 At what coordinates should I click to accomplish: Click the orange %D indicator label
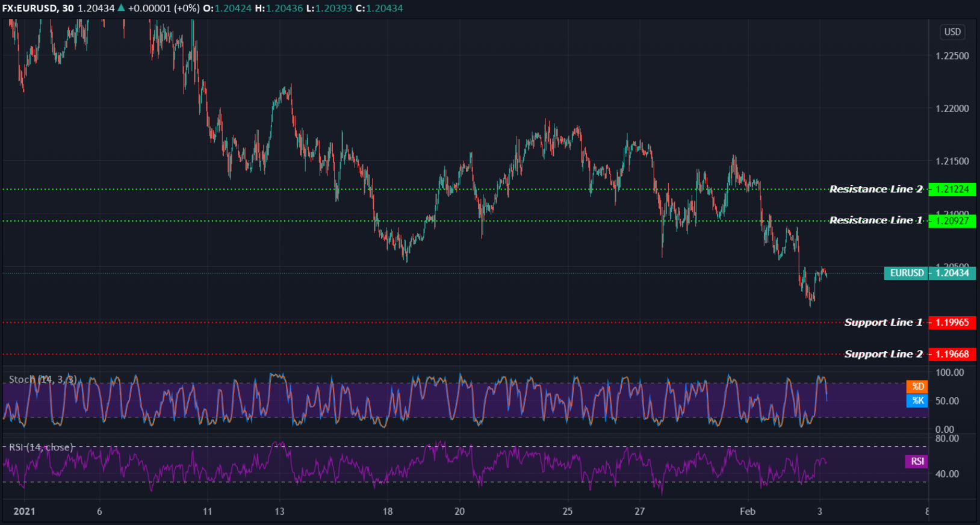pyautogui.click(x=917, y=387)
